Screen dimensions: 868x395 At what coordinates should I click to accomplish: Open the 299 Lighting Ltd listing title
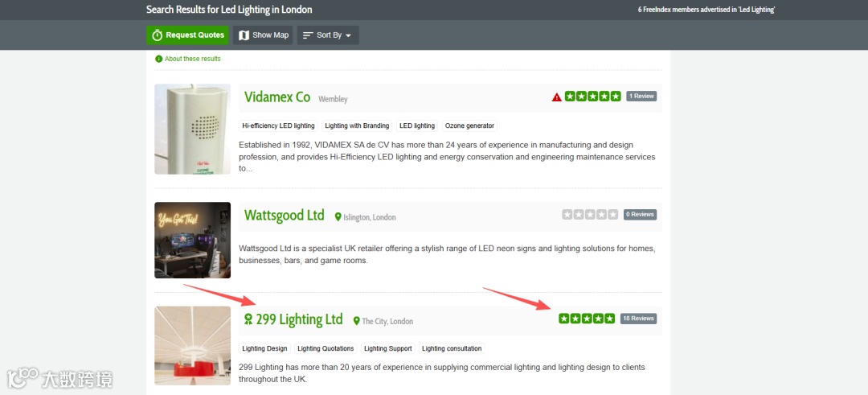(x=299, y=319)
